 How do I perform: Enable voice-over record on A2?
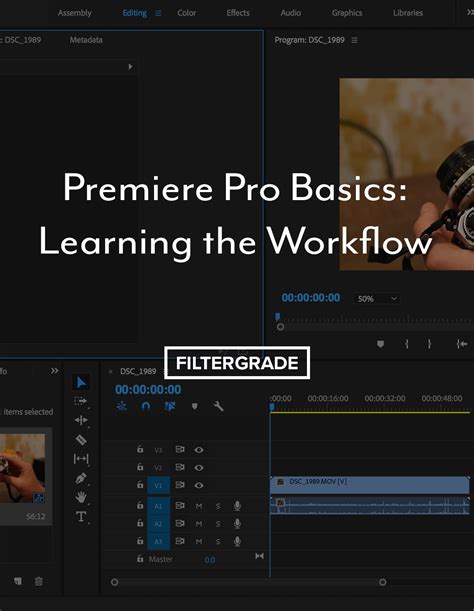coord(237,523)
